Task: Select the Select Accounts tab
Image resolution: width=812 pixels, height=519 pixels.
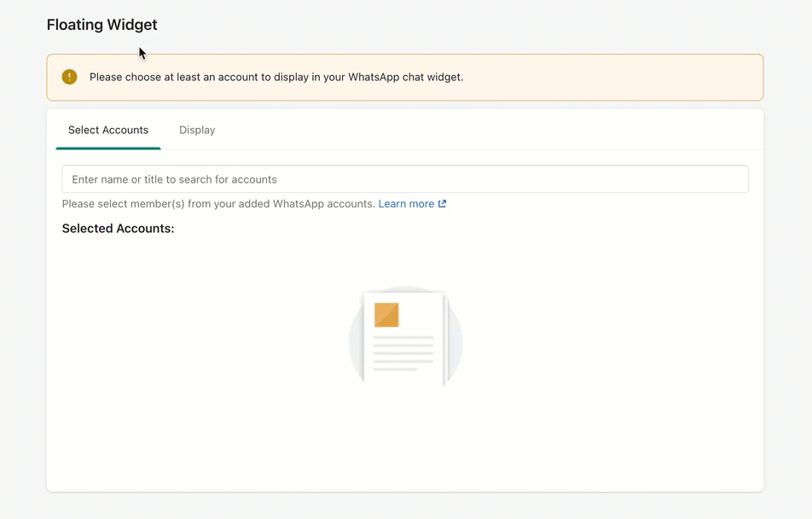Action: coord(108,130)
